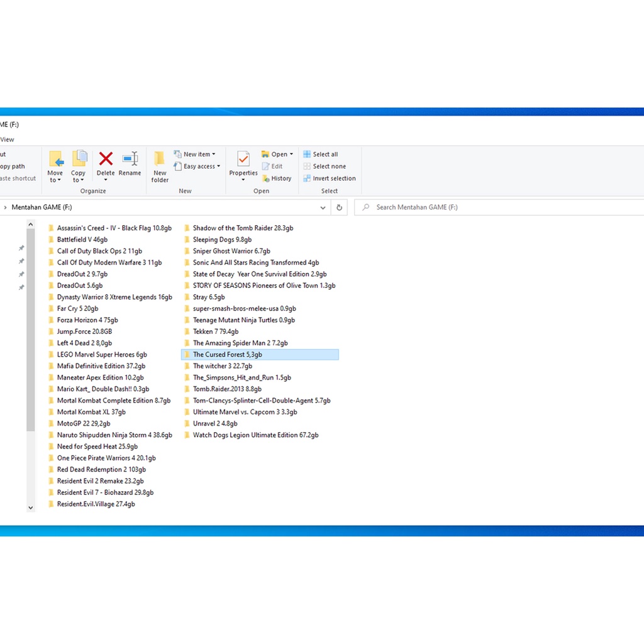Select Call of Duty Black Ops 2 11gb
644x644 pixels.
96,251
